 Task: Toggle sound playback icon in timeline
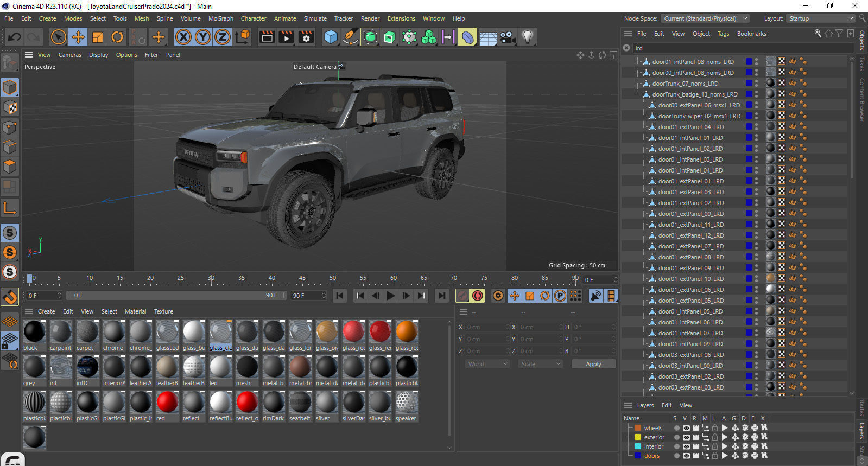point(596,296)
